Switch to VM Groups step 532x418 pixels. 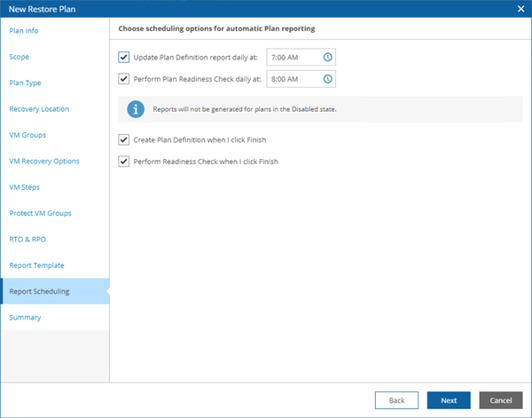27,135
